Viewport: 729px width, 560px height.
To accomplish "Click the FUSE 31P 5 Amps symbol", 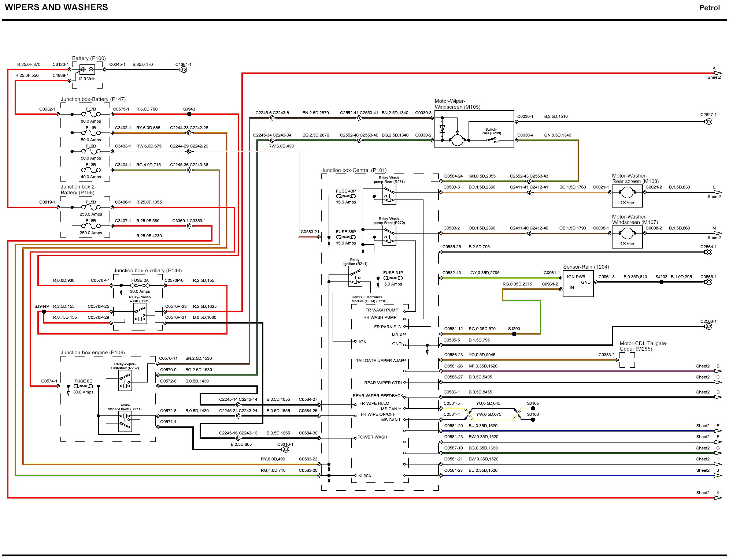I will coord(393,278).
